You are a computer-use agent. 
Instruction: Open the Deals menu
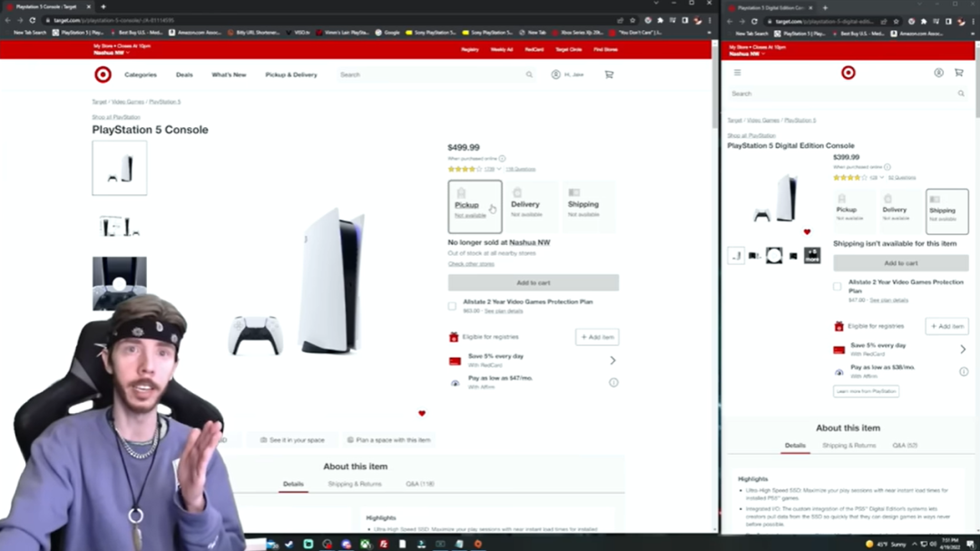184,74
